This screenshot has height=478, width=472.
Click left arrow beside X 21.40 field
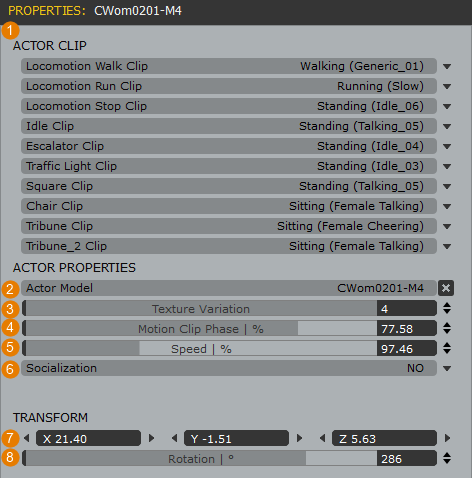[x=27, y=438]
